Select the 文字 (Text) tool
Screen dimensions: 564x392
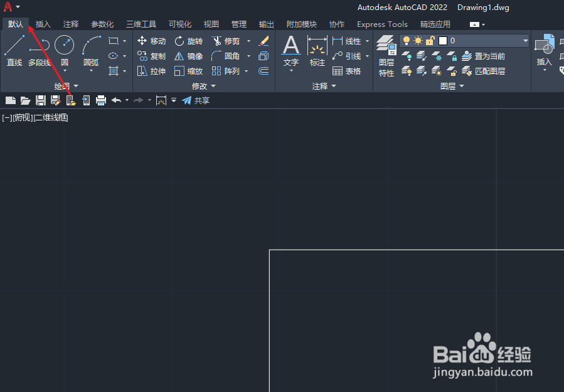pos(291,51)
